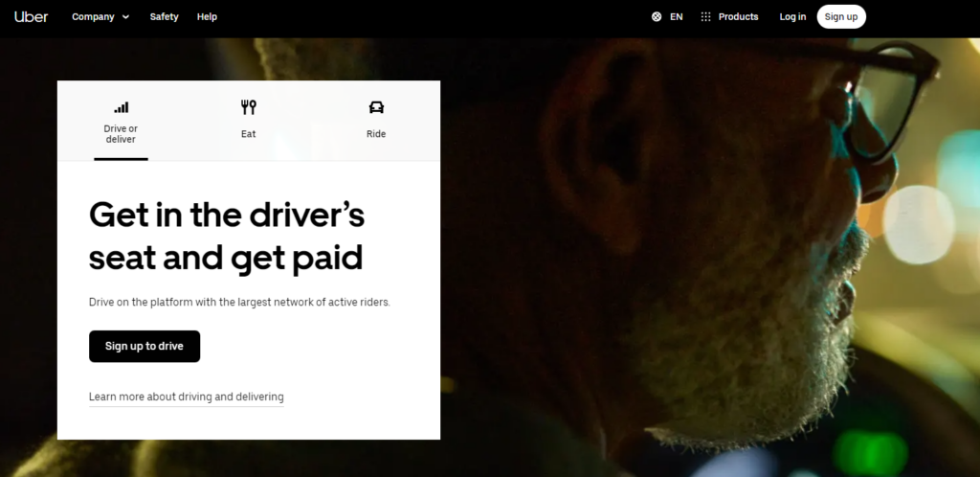The height and width of the screenshot is (477, 980).
Task: Open the Company dropdown menu
Action: [x=93, y=16]
